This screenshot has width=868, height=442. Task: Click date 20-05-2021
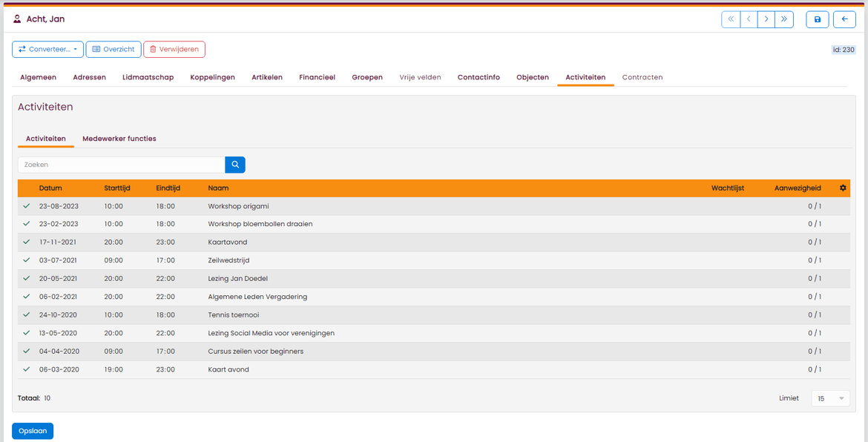(58, 278)
